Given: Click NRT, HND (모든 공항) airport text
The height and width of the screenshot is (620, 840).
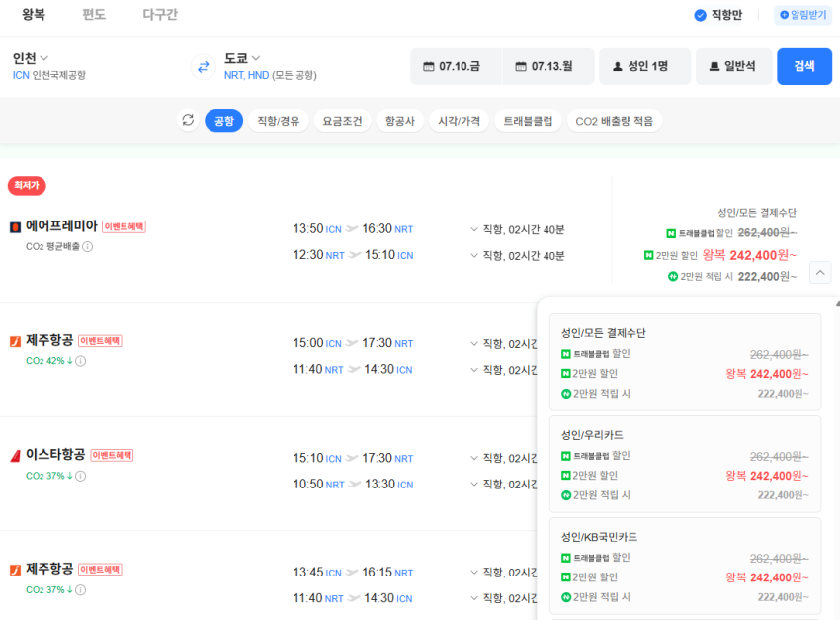Looking at the screenshot, I should [x=271, y=75].
